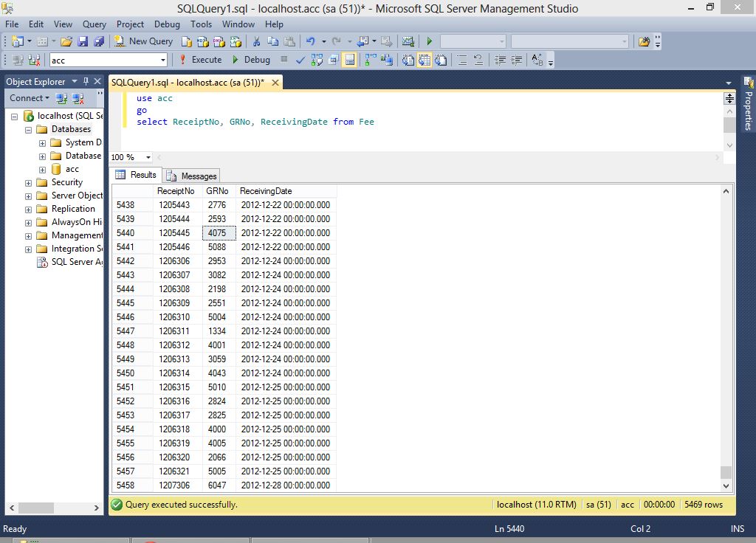
Task: Close the Object Explorer panel
Action: (97, 81)
